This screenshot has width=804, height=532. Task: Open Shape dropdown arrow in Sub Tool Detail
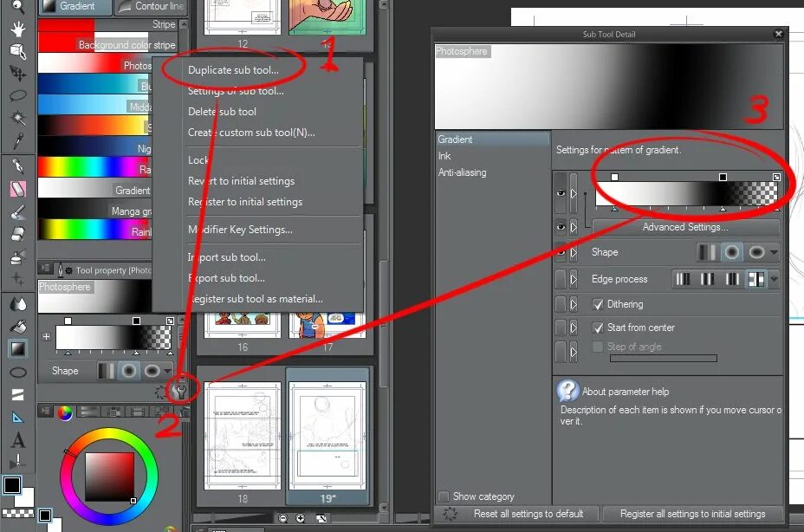[774, 252]
